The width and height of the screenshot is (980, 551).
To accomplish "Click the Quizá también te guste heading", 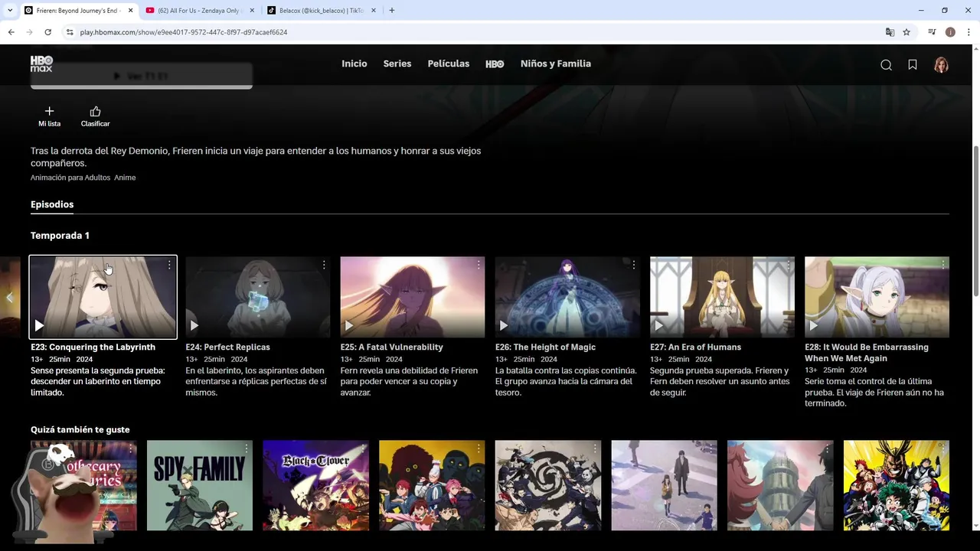I will pos(80,429).
